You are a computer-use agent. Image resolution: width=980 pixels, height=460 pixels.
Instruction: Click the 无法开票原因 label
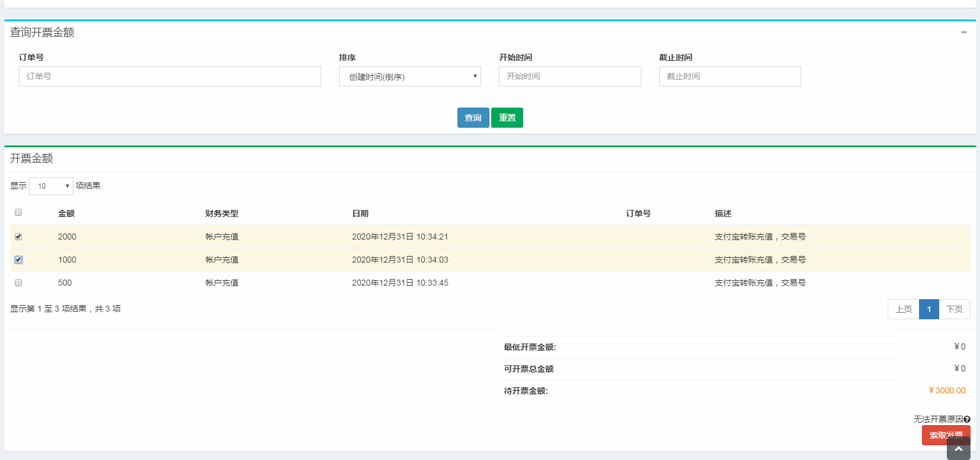(x=938, y=419)
